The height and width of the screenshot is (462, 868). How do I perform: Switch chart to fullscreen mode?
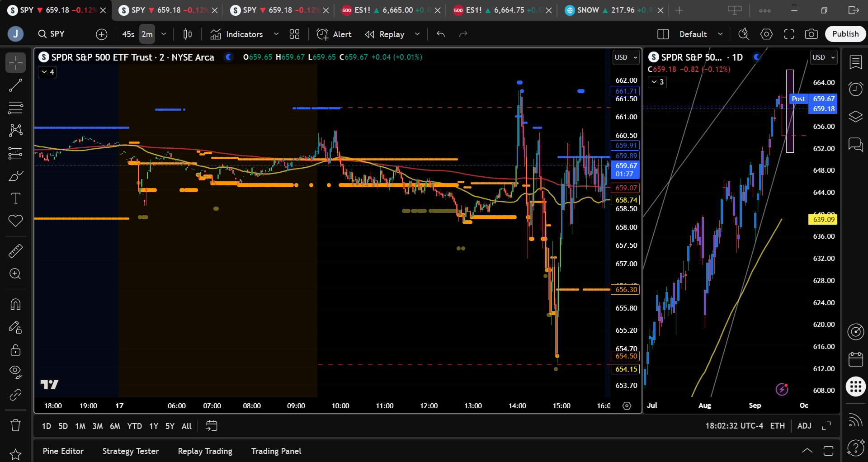(789, 34)
